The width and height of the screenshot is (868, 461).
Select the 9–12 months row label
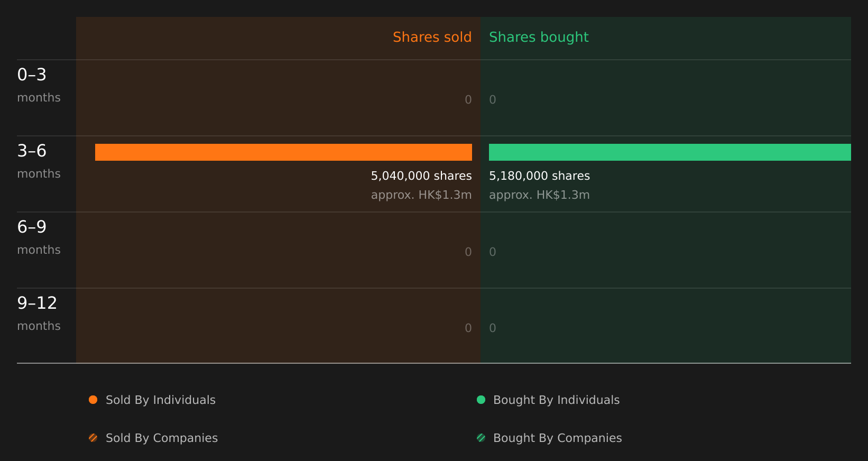[x=39, y=314]
